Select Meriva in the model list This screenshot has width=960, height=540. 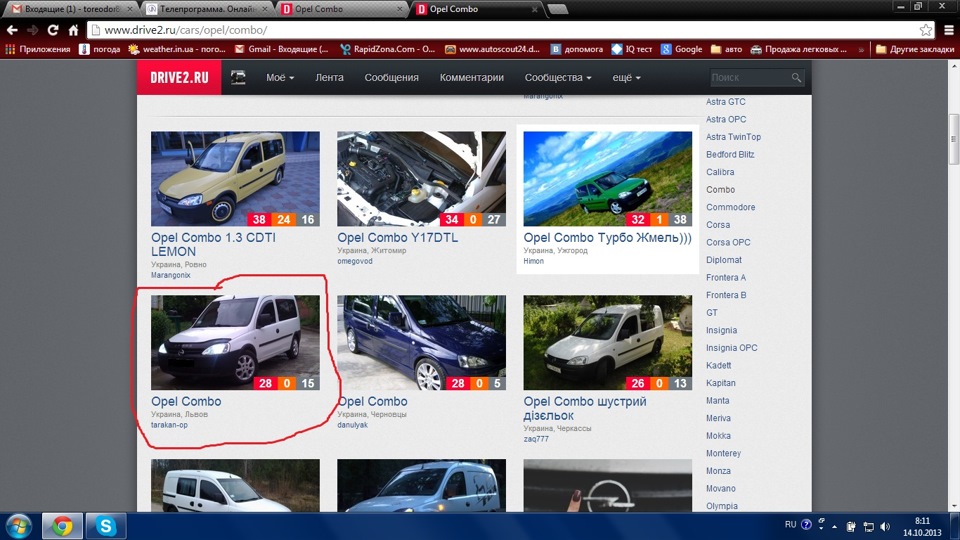[x=718, y=418]
